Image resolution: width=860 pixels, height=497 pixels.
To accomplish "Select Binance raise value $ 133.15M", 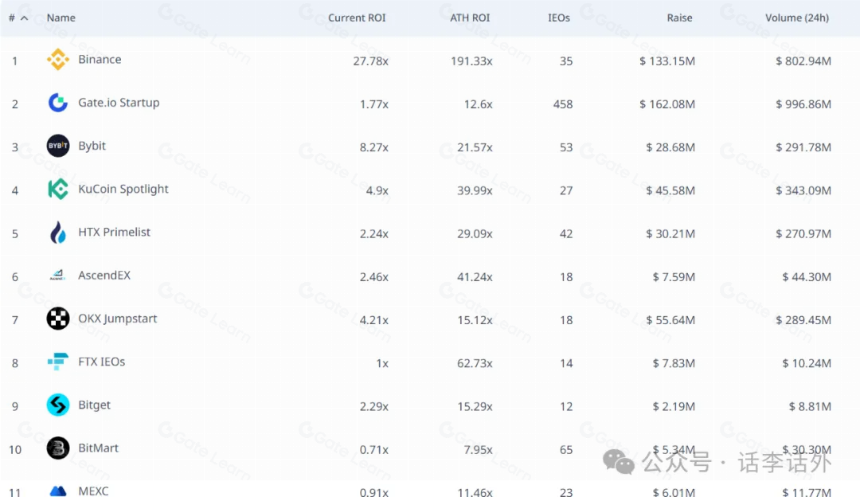I will pyautogui.click(x=667, y=61).
